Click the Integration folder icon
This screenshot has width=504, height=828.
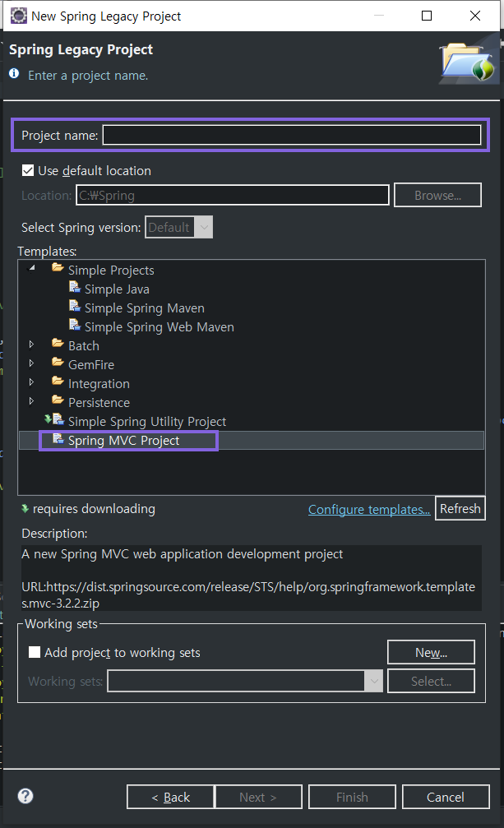click(58, 382)
